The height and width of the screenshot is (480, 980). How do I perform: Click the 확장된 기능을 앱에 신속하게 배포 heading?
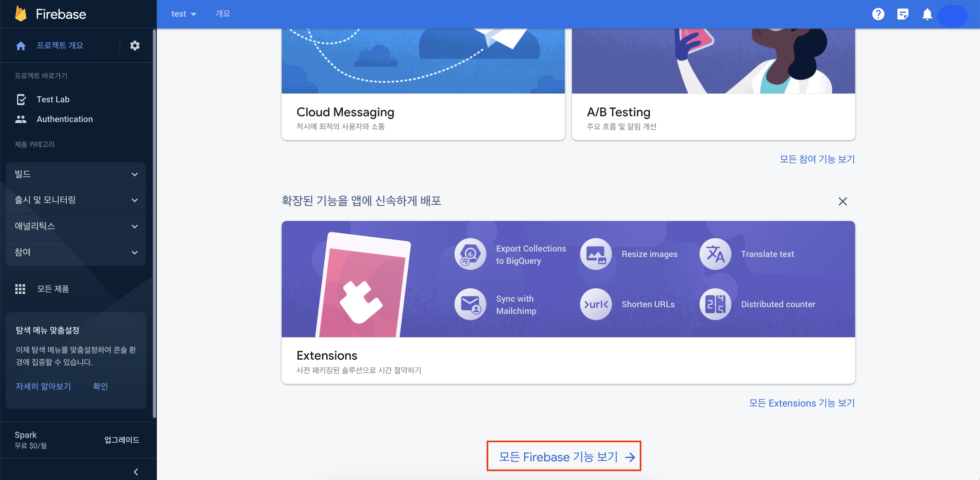(x=361, y=201)
